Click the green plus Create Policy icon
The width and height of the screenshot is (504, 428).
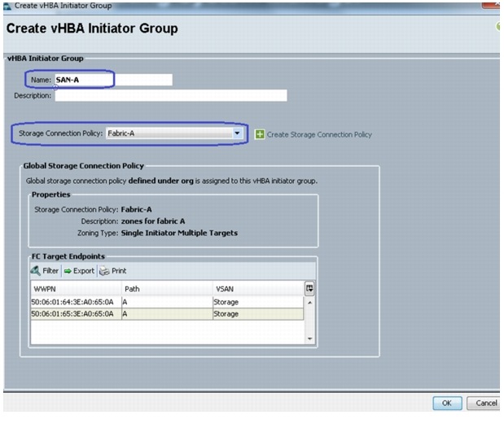tap(260, 134)
